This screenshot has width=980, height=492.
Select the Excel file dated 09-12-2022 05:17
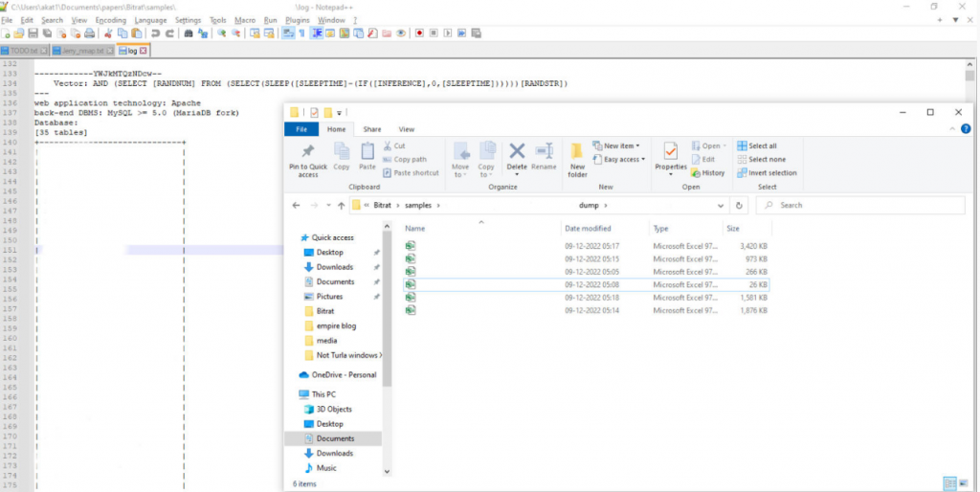(x=587, y=246)
